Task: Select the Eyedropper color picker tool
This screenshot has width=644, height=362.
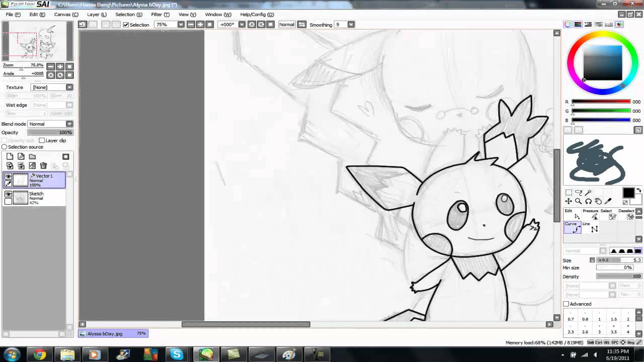Action: tap(608, 202)
